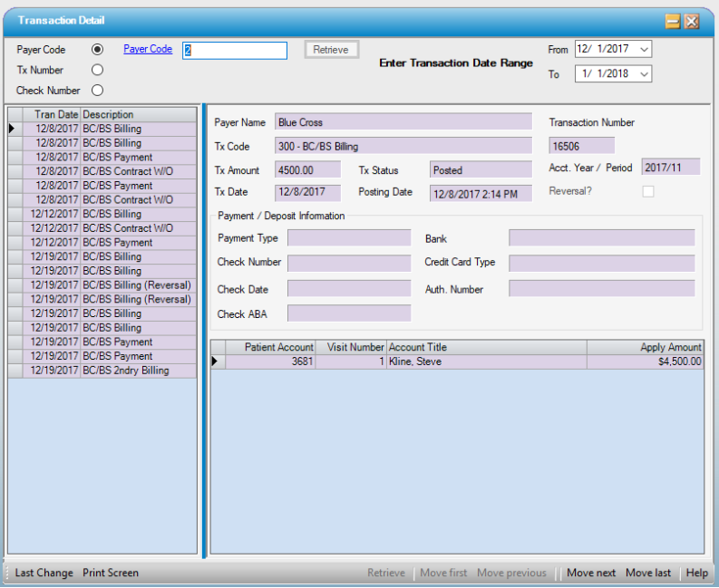The height and width of the screenshot is (588, 719).
Task: Click the Retrieve button beside payer code field
Action: pyautogui.click(x=332, y=50)
